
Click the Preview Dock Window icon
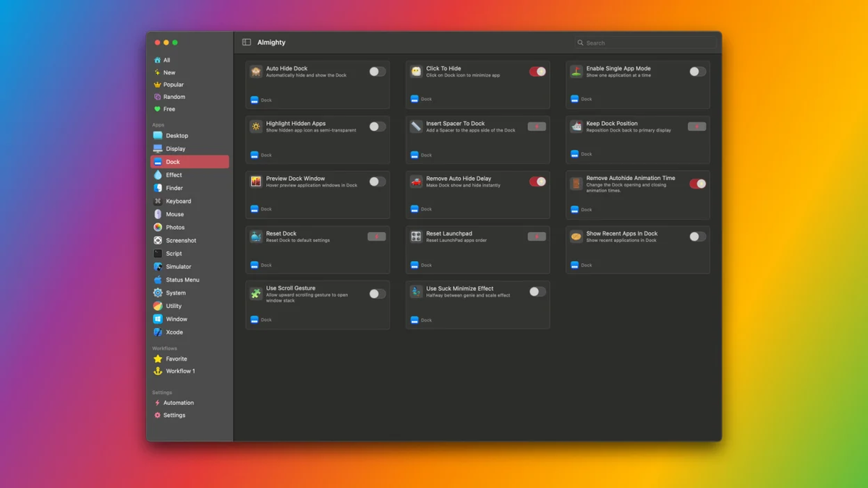[256, 181]
